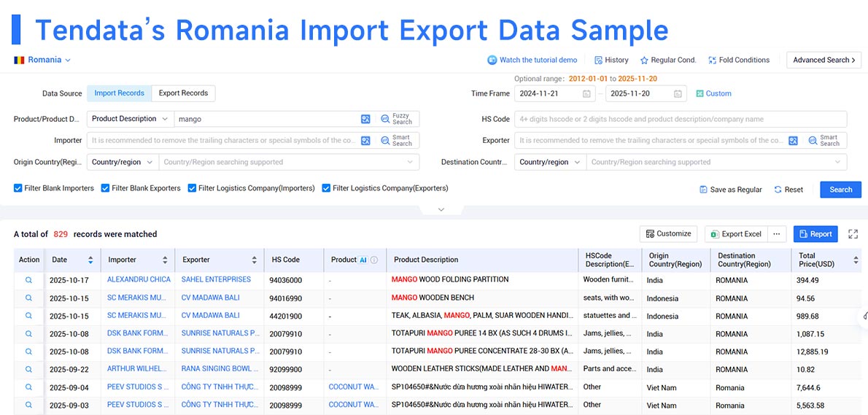Click calendar icon of end date 2025-11-20
The width and height of the screenshot is (868, 415).
point(678,93)
